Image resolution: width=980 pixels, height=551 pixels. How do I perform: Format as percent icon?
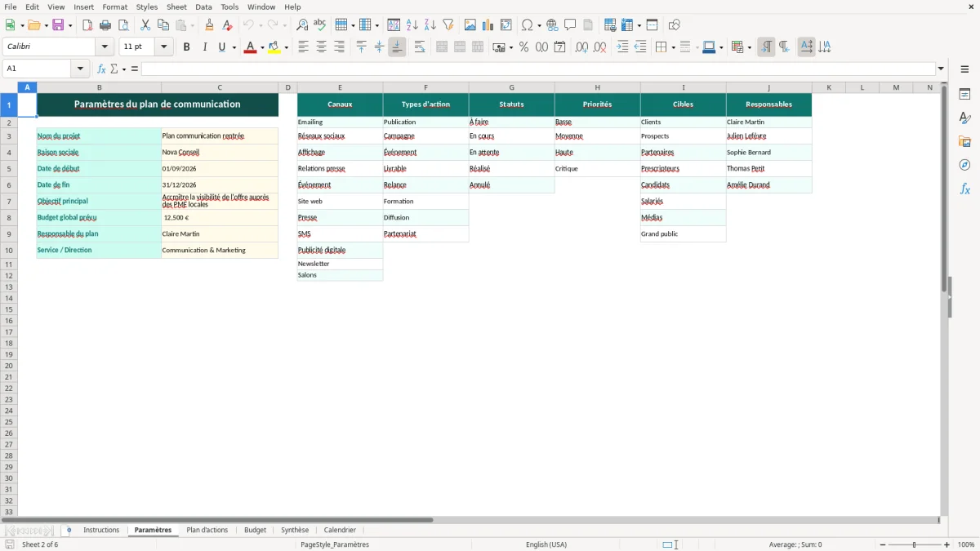click(x=523, y=47)
